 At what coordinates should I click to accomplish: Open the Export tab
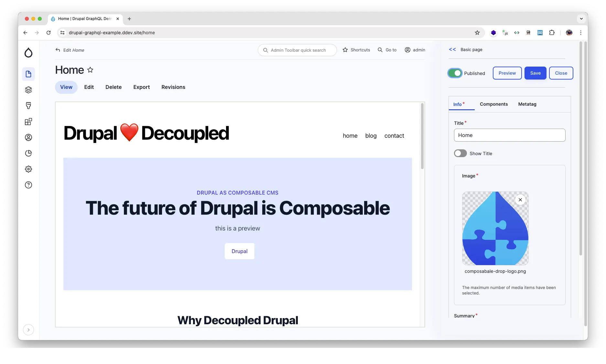click(x=142, y=87)
